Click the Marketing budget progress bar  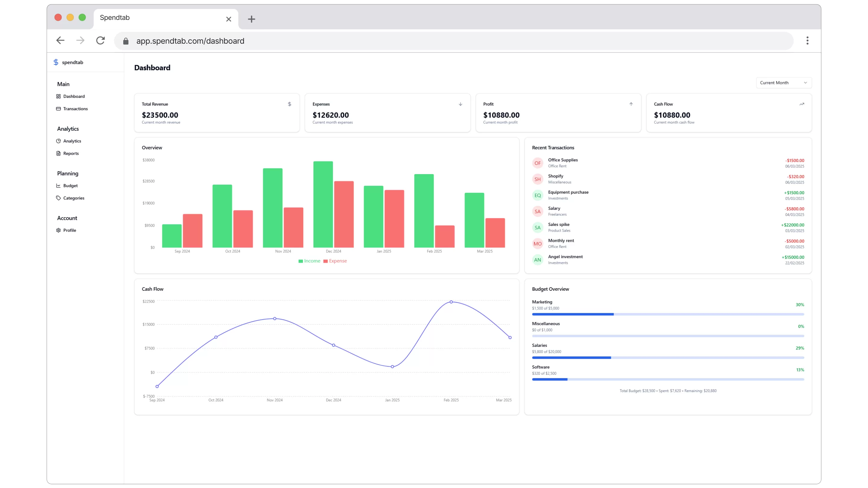pyautogui.click(x=668, y=314)
